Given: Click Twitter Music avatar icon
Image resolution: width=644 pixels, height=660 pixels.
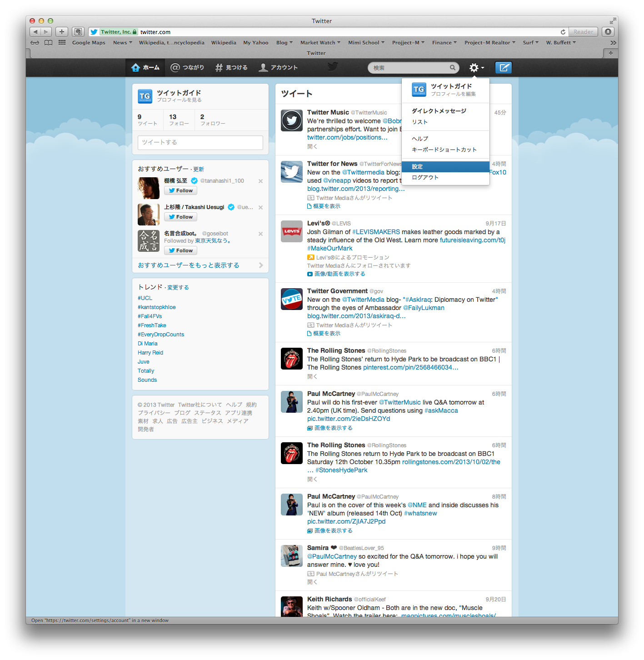Looking at the screenshot, I should point(292,120).
